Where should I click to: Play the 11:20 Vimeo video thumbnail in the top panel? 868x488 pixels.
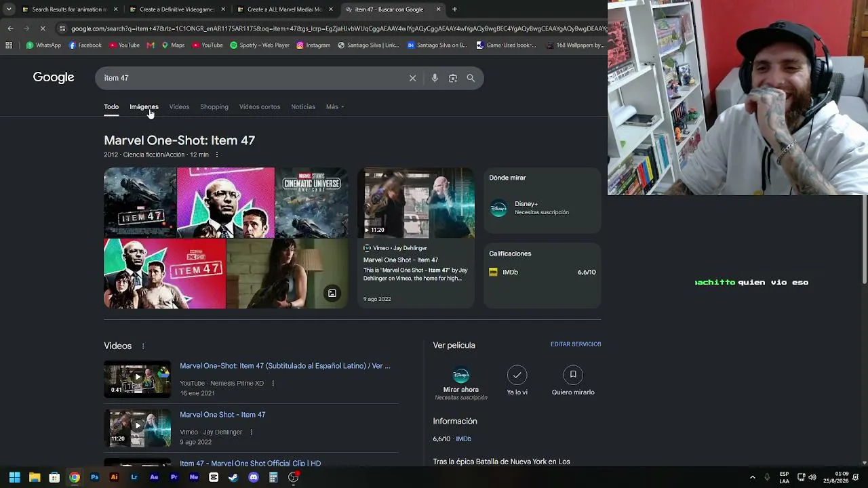click(416, 203)
